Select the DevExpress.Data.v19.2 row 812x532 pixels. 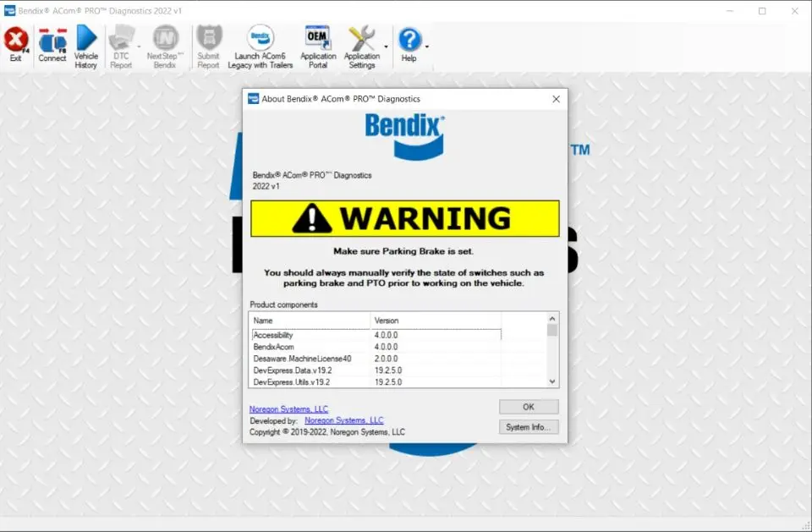pos(376,370)
